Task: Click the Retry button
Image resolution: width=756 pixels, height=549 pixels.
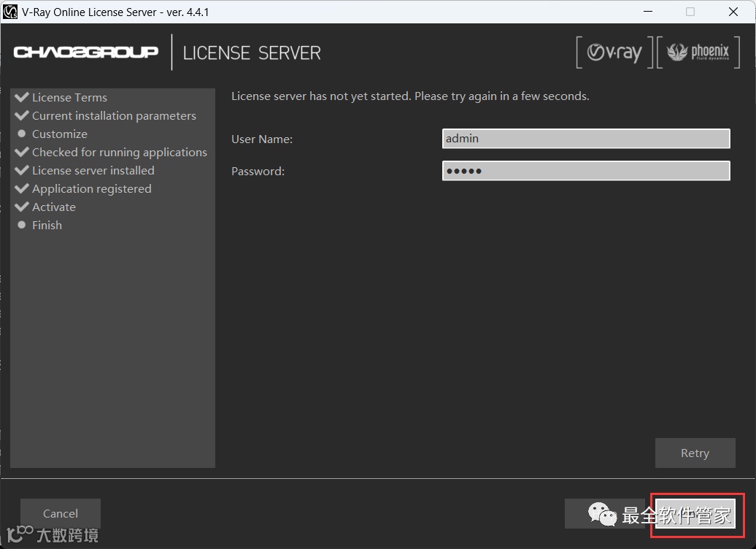Action: (695, 453)
